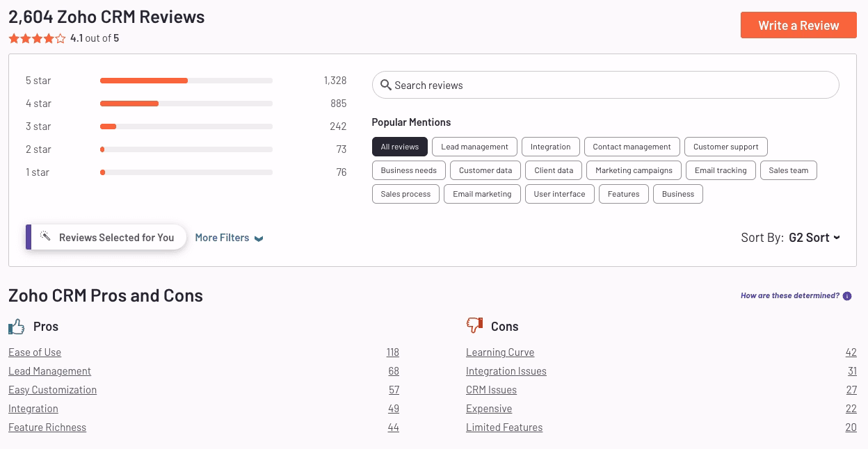This screenshot has width=868, height=449.
Task: Click the 1,328 five-star count
Action: click(x=335, y=81)
